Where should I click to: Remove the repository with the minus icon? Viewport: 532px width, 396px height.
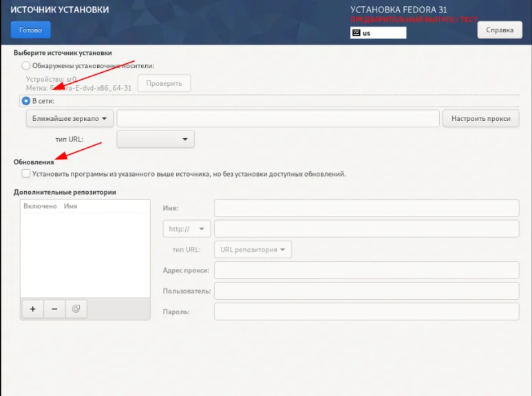54,309
